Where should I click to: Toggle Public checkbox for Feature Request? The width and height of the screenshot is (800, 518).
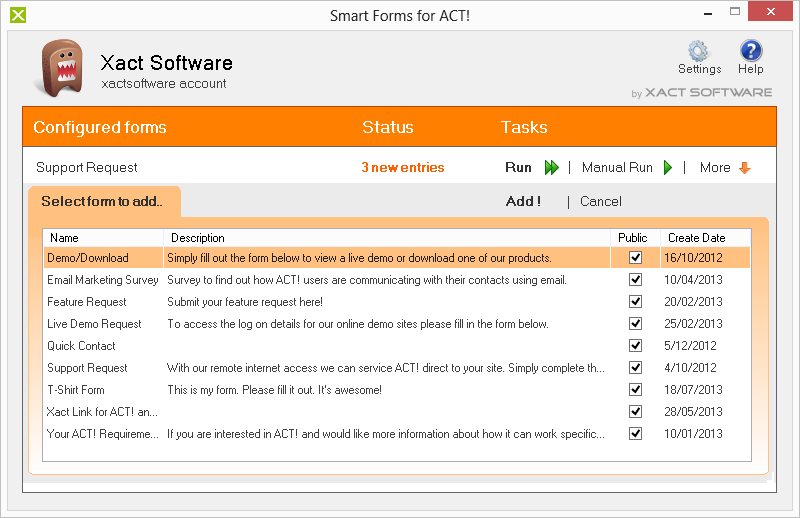tap(635, 302)
